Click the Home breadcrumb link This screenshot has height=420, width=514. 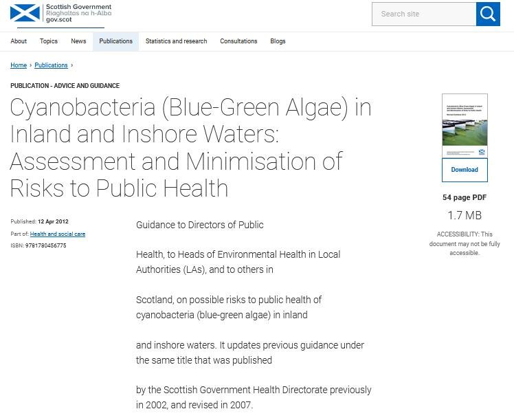pos(19,65)
